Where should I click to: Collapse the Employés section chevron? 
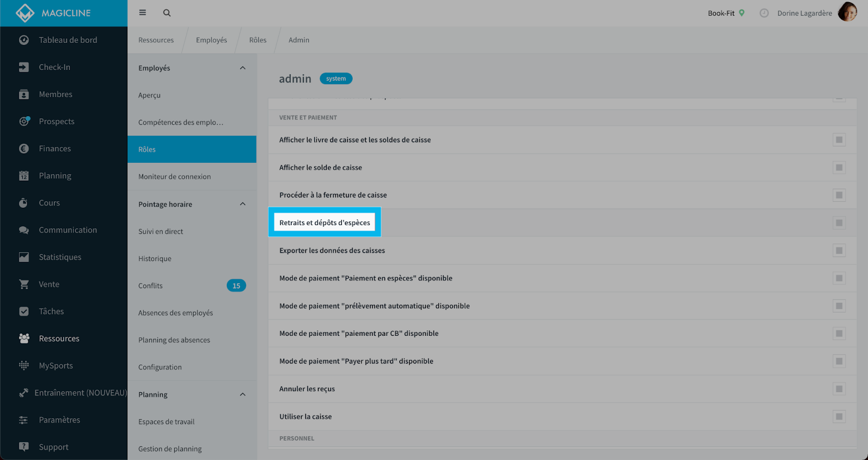point(242,68)
